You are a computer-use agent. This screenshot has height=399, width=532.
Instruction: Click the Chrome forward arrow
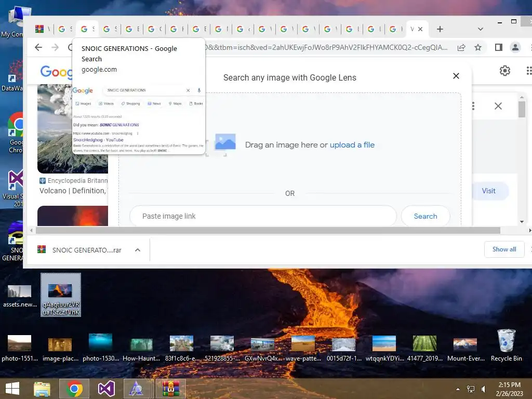click(55, 47)
